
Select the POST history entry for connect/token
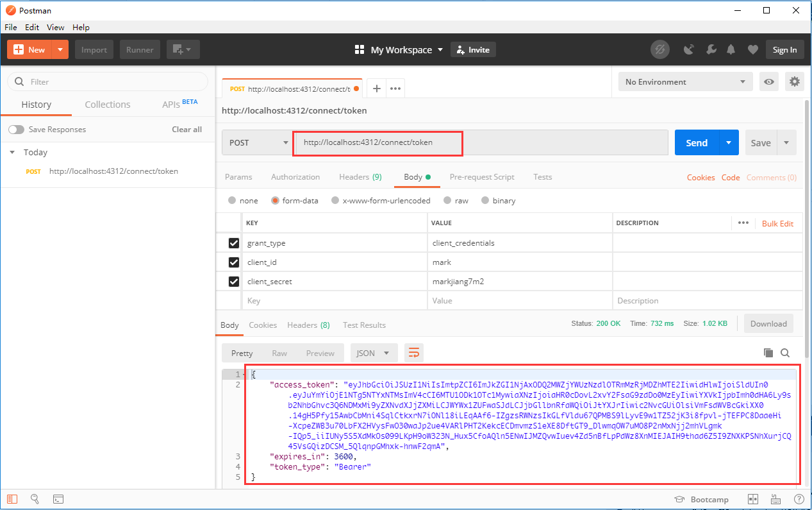[108, 171]
